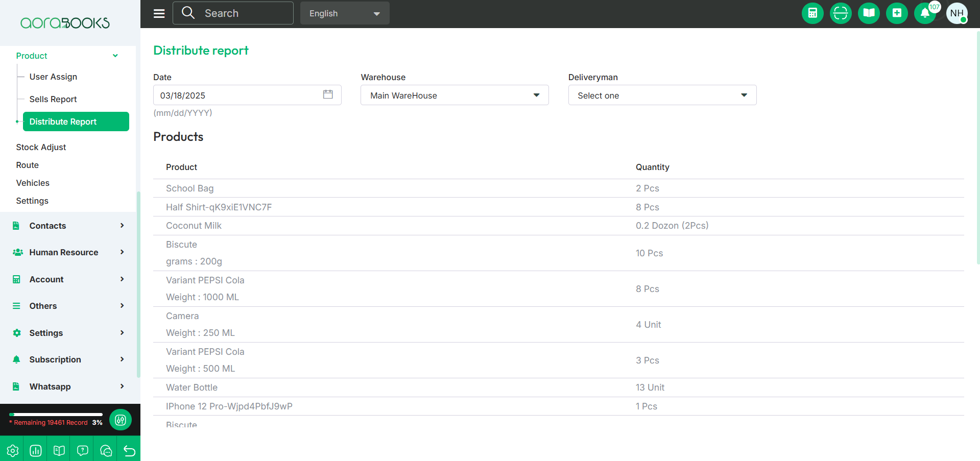980x461 pixels.
Task: Click the Quantity column header
Action: 652,167
